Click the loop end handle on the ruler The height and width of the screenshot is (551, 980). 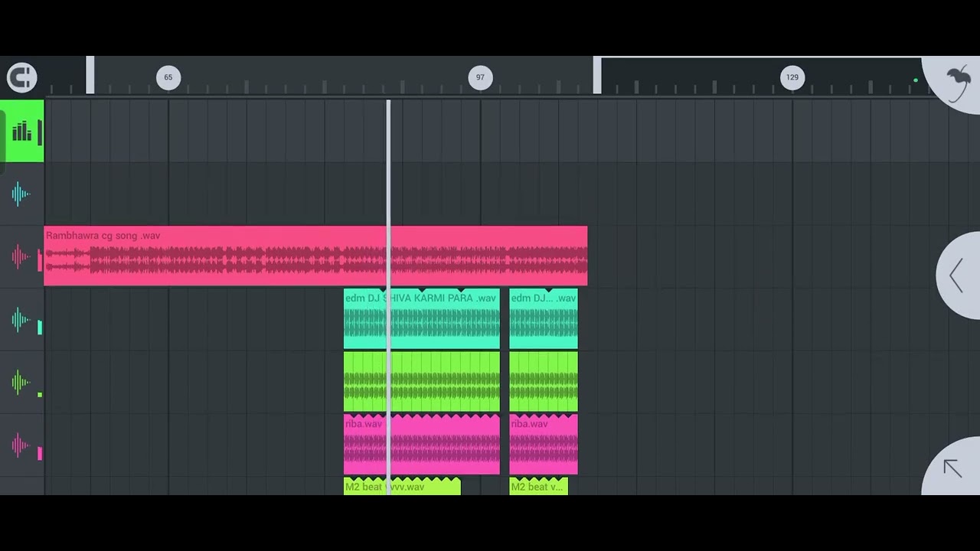pyautogui.click(x=597, y=75)
